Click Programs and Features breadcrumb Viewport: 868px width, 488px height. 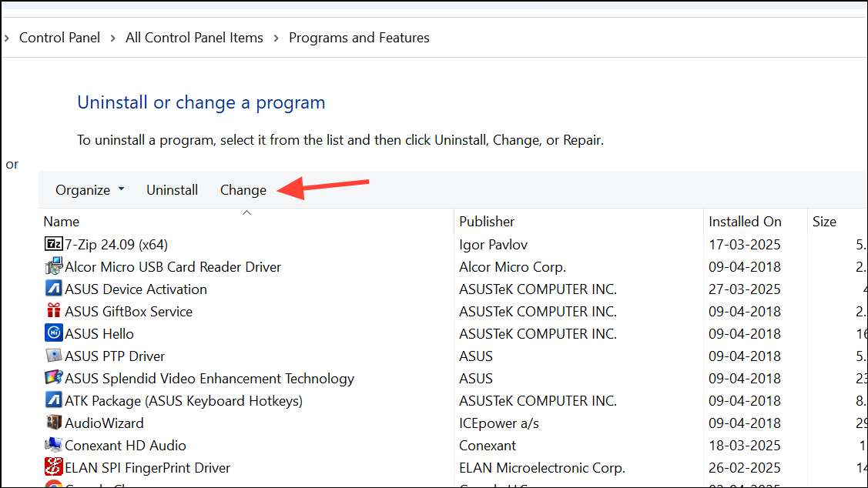pos(359,38)
